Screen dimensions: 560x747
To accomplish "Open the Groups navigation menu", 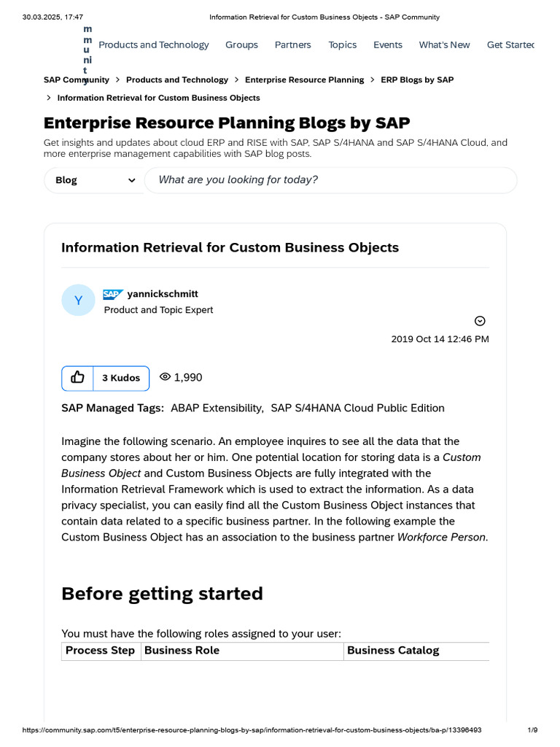I will 241,45.
